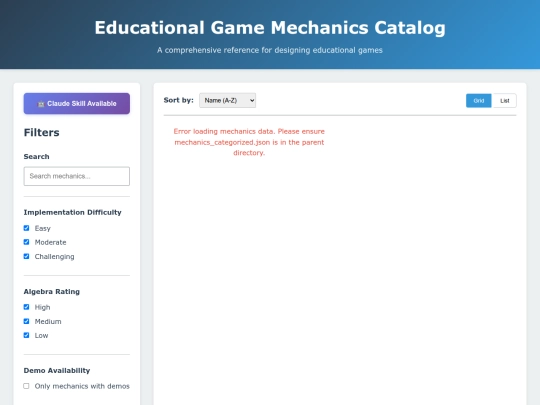Click the Implementation Difficulty label

point(73,212)
